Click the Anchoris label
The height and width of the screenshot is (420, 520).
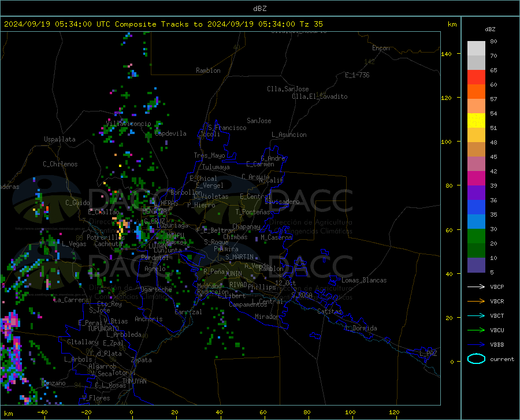pos(148,319)
